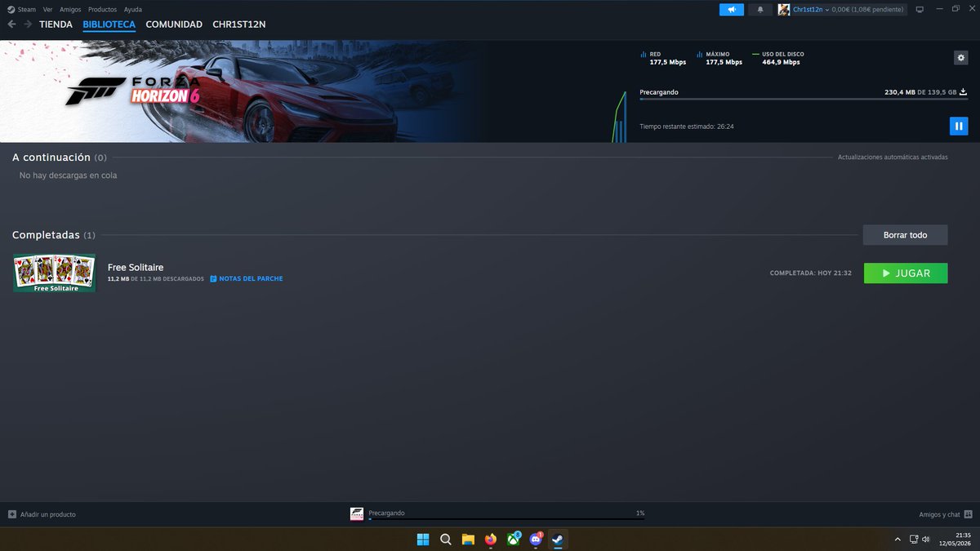
Task: Click the 'A continuación' section heading
Action: (51, 157)
